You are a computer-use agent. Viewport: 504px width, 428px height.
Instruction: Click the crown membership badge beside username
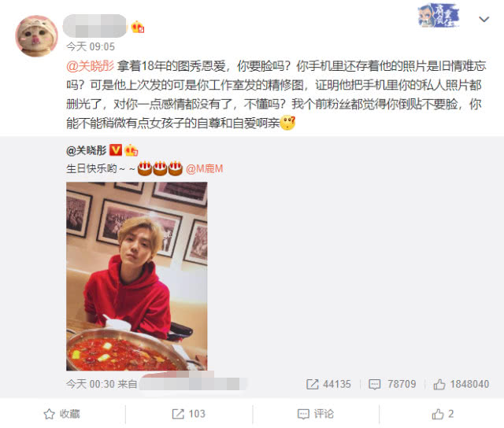click(138, 27)
